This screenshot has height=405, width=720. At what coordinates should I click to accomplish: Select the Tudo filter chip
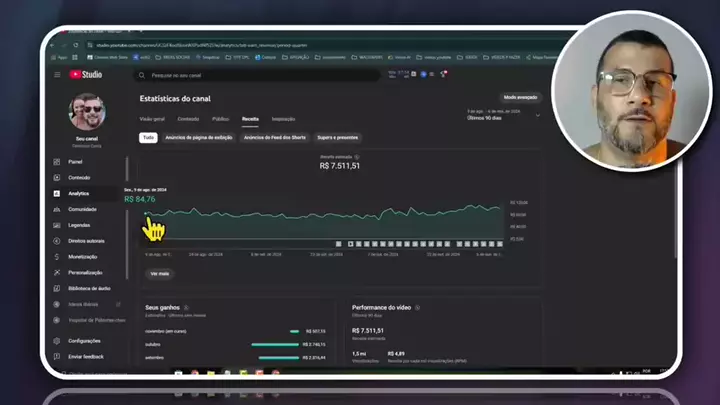148,137
